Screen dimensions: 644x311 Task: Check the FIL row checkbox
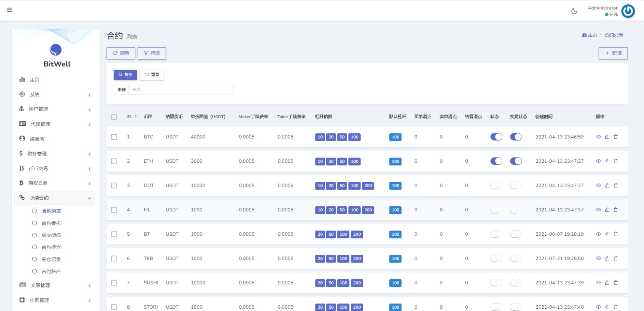click(x=114, y=210)
